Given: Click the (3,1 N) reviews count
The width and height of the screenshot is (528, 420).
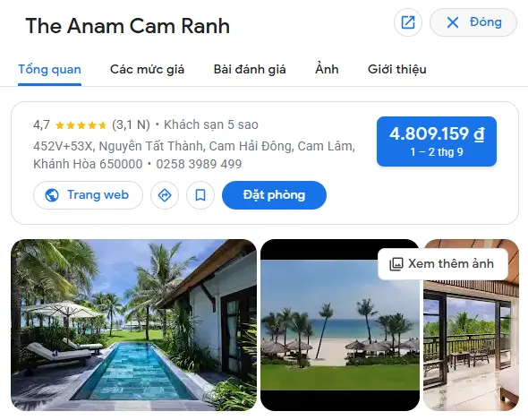Looking at the screenshot, I should click(131, 125).
